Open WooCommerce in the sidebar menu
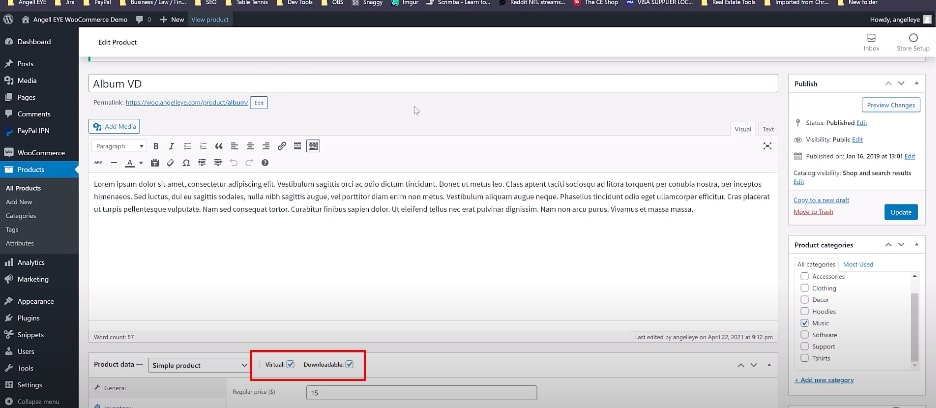The height and width of the screenshot is (408, 936). click(x=39, y=153)
